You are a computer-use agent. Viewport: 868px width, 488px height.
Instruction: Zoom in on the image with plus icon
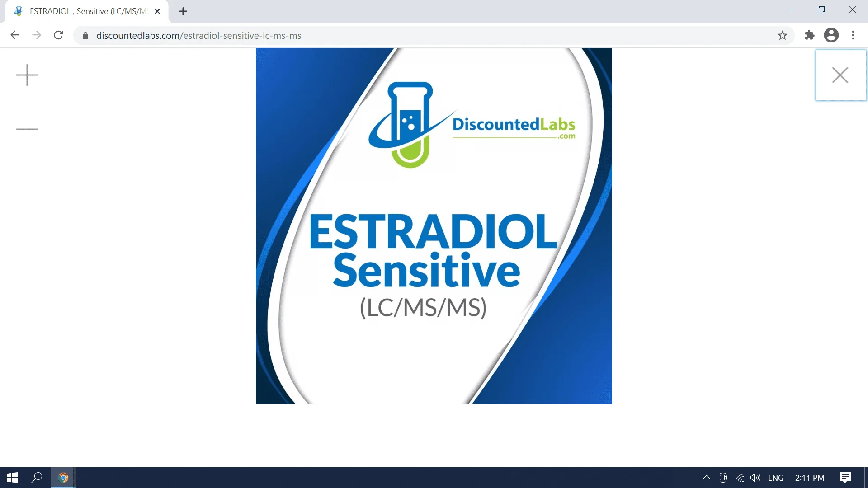tap(27, 75)
